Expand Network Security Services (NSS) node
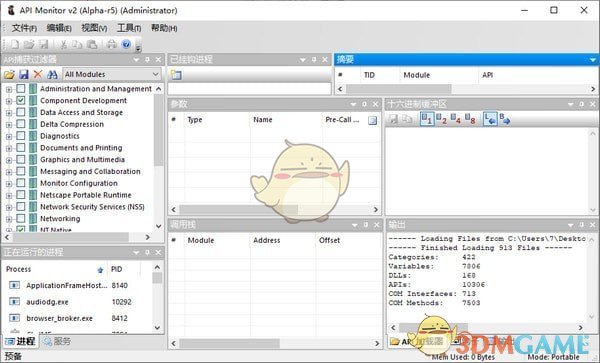The image size is (600, 363). point(8,207)
